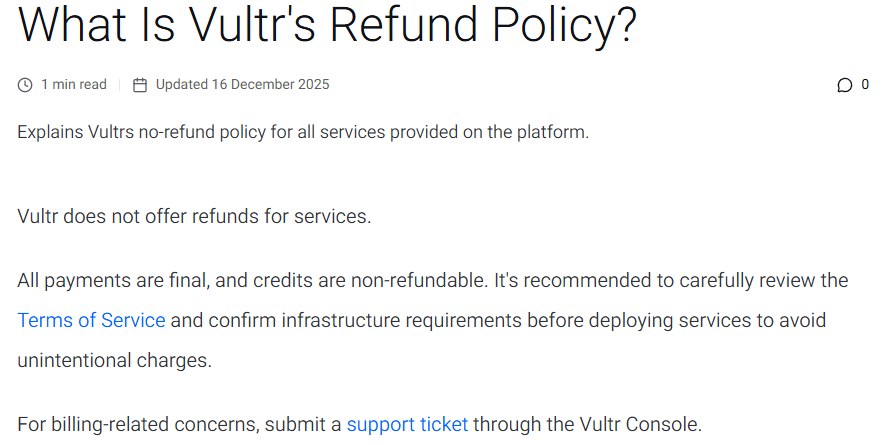Click the summary line starting with Explains Vultrs
Screen dimensions: 885x445
303,132
